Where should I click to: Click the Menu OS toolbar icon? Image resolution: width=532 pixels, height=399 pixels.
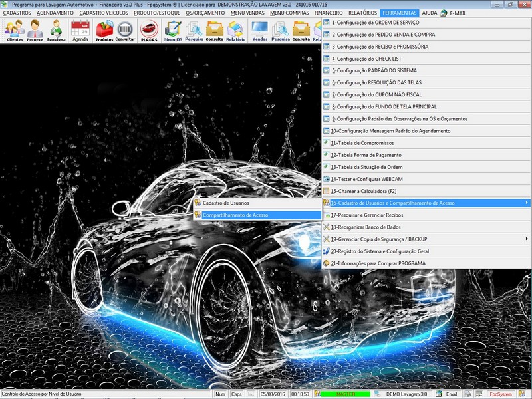pos(174,30)
